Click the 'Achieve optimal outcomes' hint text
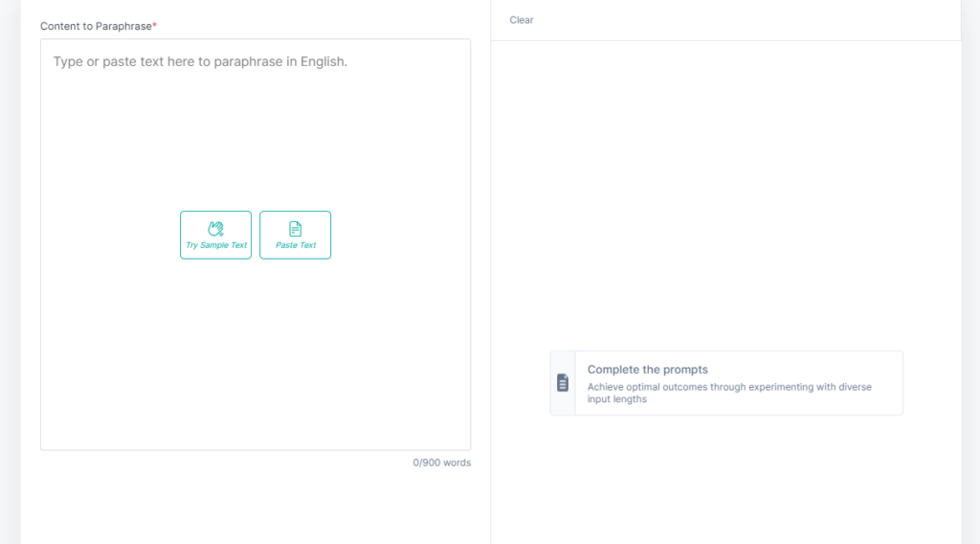 coord(729,387)
